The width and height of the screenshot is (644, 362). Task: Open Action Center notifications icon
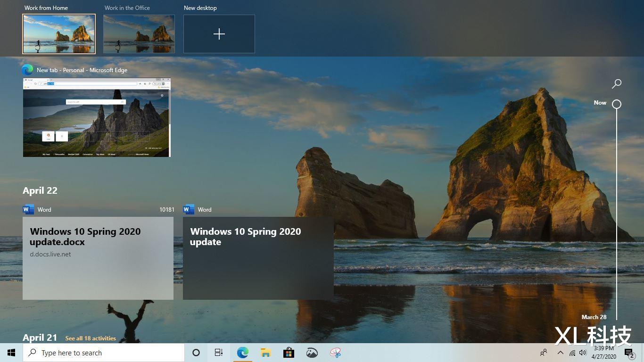coord(629,353)
